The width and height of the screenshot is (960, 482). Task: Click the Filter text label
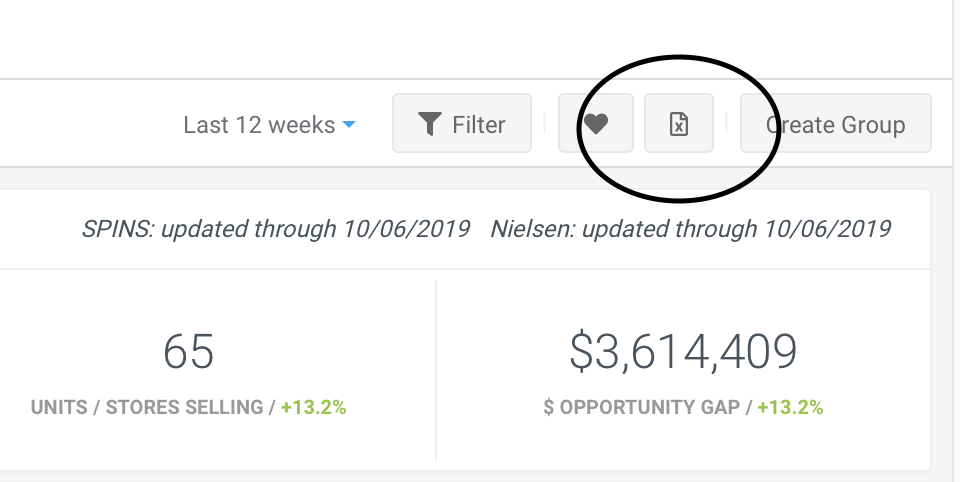click(x=479, y=125)
